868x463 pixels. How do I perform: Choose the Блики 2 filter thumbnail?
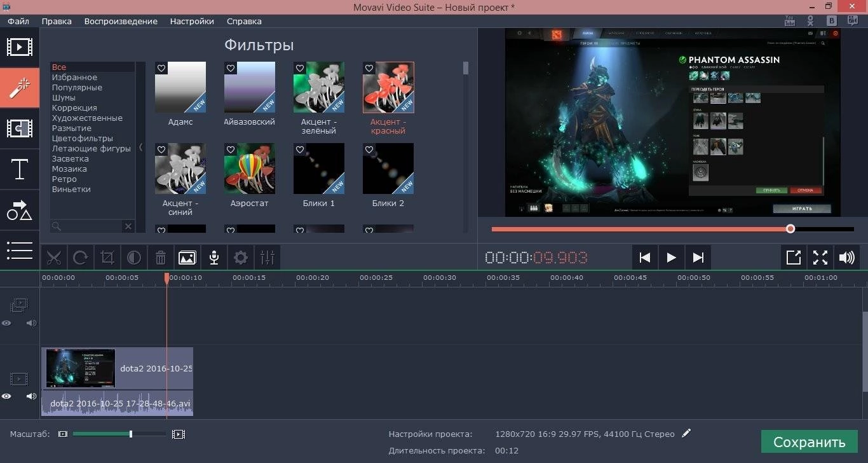click(x=388, y=169)
